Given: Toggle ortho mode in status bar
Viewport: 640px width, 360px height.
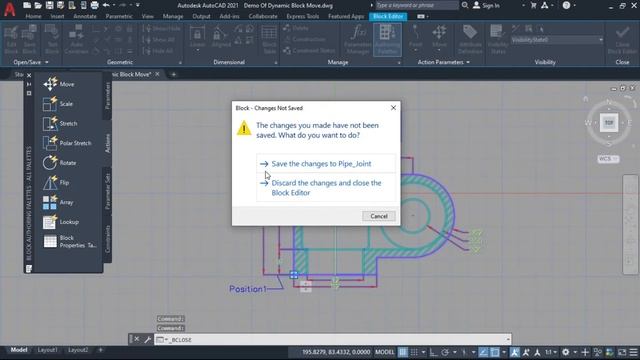Looking at the screenshot, I should (x=433, y=352).
